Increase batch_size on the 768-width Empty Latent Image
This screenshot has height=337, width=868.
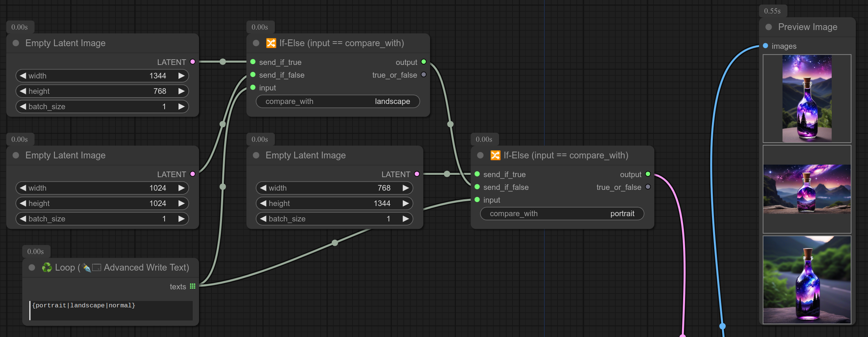406,219
